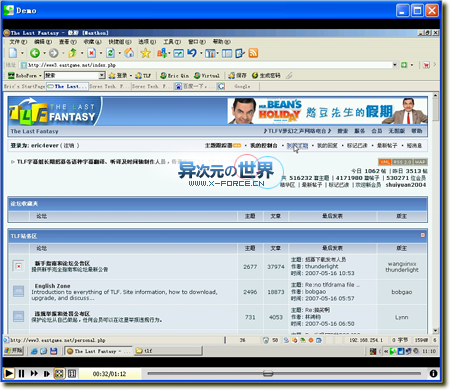Screen dimensions: 450x390
Task: Open the 帮助 menu in menu bar
Action: click(222, 42)
